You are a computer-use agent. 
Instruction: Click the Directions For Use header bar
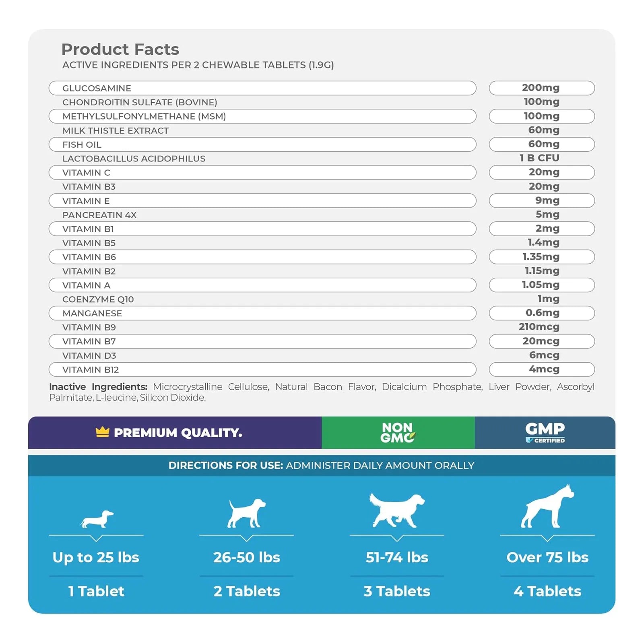coord(322,466)
